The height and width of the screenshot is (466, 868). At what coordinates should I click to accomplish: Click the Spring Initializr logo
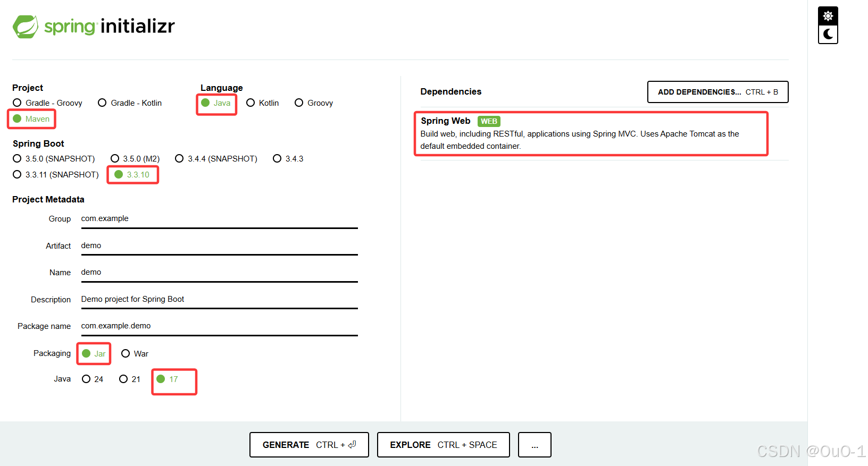(x=94, y=26)
